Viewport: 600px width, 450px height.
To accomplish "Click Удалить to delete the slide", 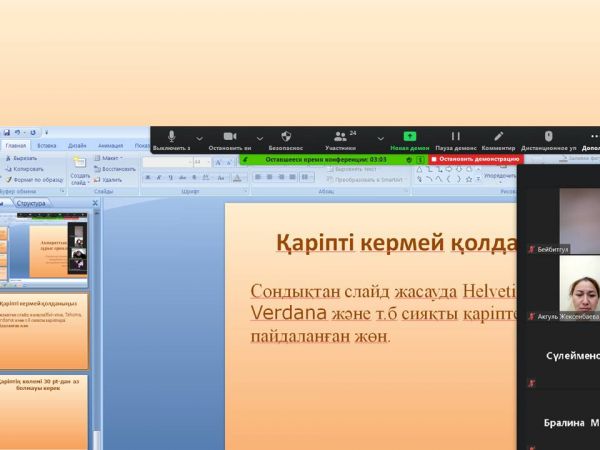I will tap(111, 180).
